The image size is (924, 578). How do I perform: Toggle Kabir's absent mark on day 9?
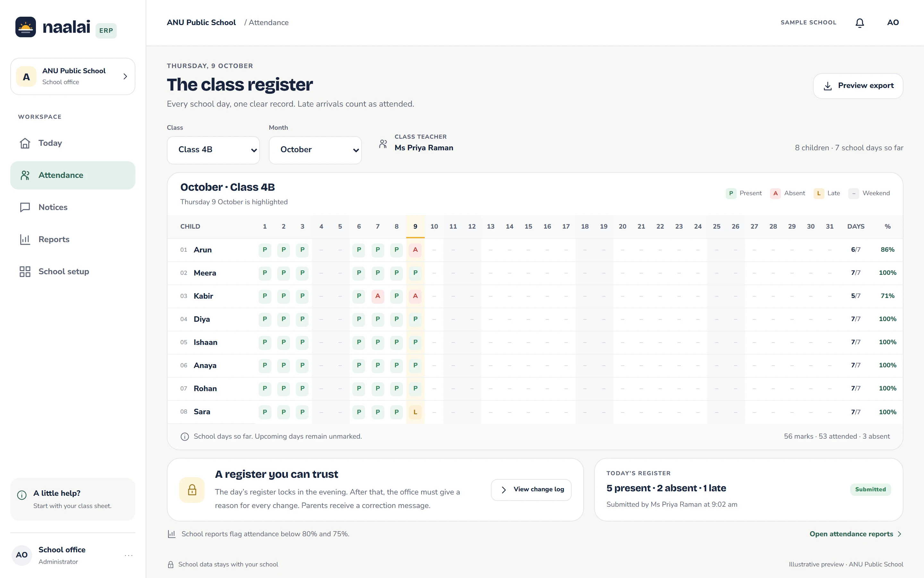point(415,296)
